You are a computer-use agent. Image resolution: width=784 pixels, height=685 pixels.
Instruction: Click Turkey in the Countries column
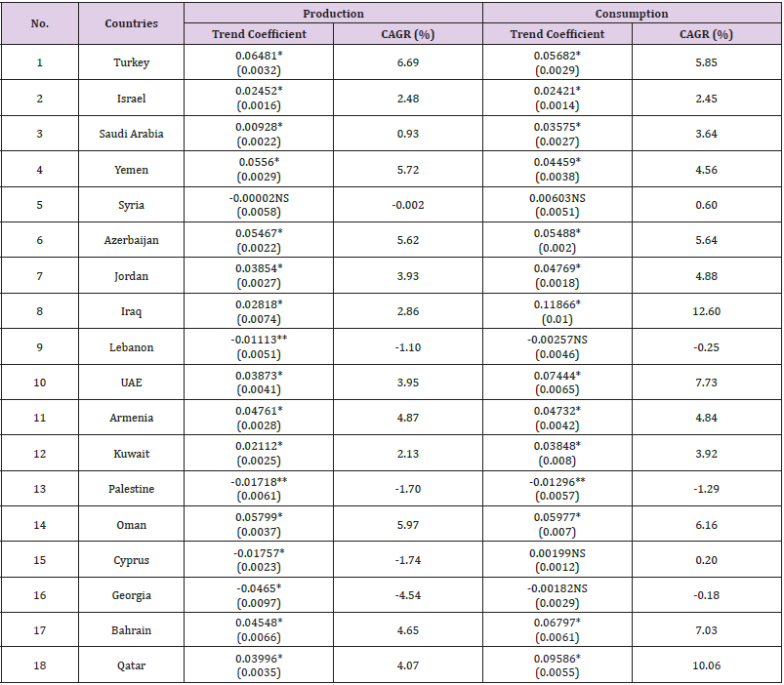point(131,62)
